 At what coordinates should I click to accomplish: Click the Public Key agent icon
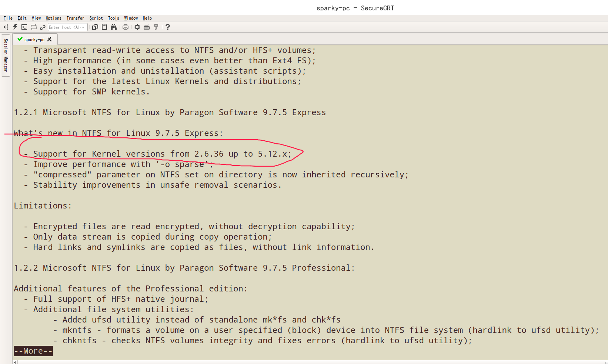tap(156, 27)
